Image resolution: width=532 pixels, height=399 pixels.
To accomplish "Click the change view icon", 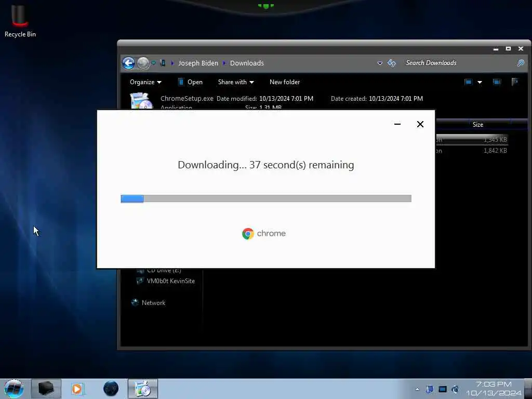I will [x=468, y=82].
